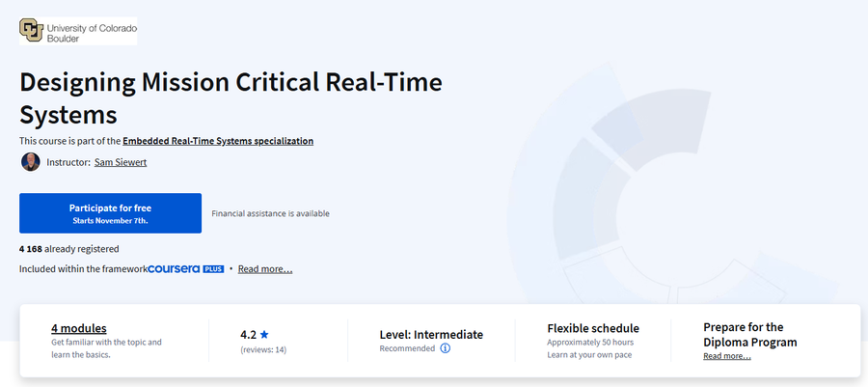Click the 'Approximately 50 hours' text
Viewport: 868px width, 387px height.
(x=590, y=343)
